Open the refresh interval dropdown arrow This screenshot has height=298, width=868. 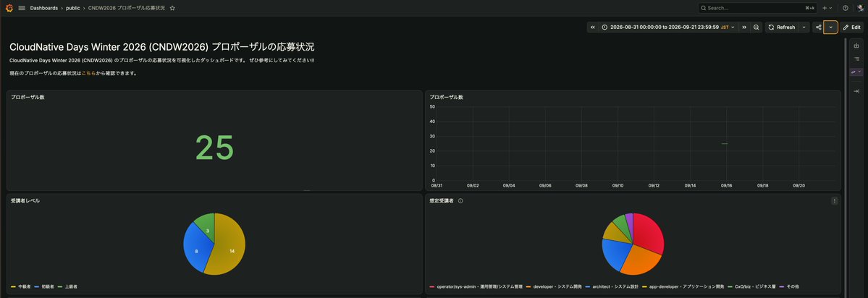click(x=804, y=27)
